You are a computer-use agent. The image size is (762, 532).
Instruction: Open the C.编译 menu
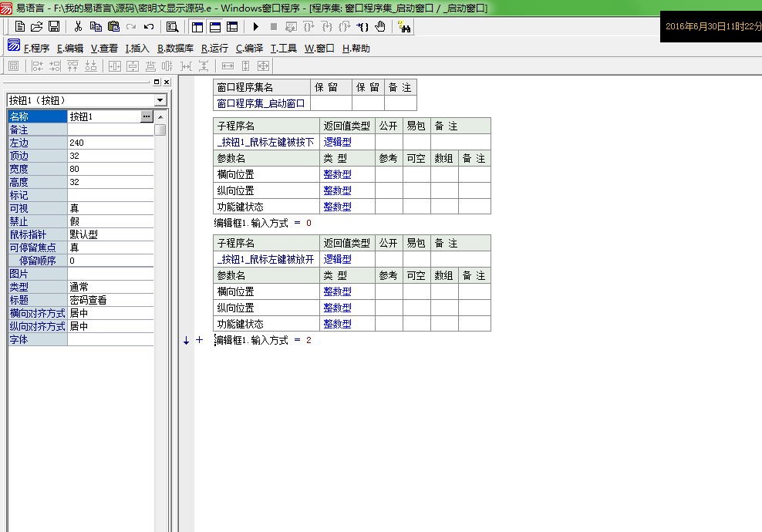pos(249,48)
